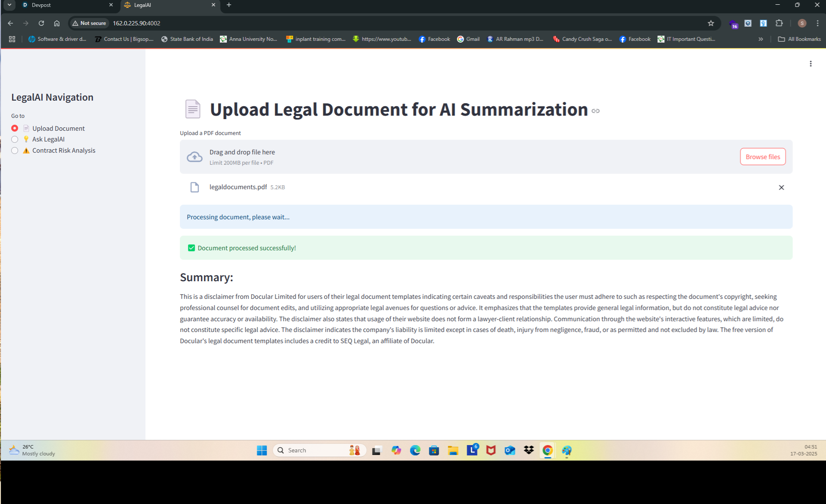The width and height of the screenshot is (826, 504).
Task: Click the cloud upload icon
Action: pyautogui.click(x=194, y=157)
